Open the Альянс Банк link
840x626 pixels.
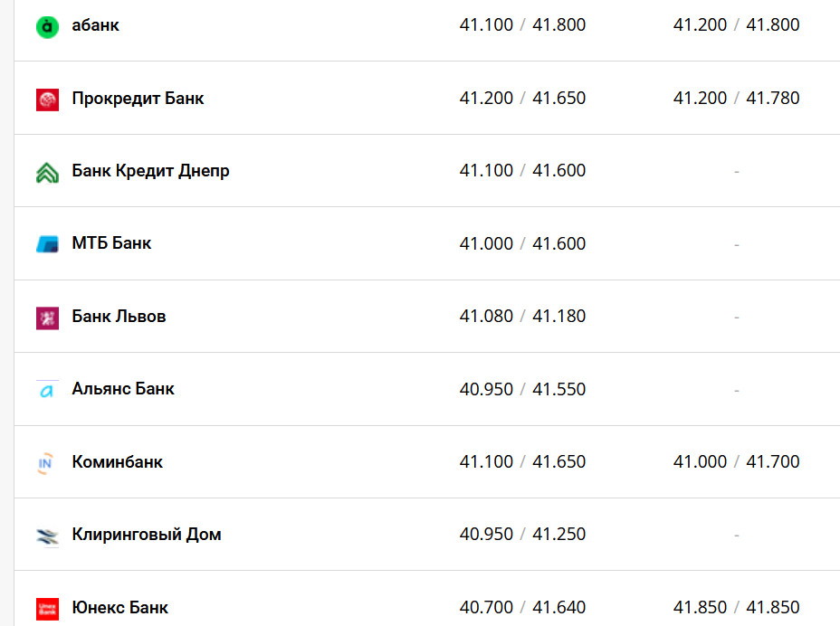click(x=123, y=389)
